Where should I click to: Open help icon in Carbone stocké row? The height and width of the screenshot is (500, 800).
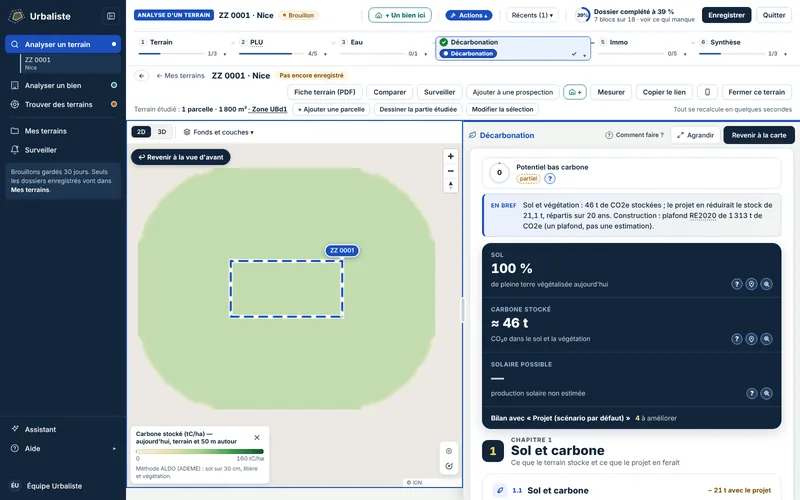click(736, 339)
